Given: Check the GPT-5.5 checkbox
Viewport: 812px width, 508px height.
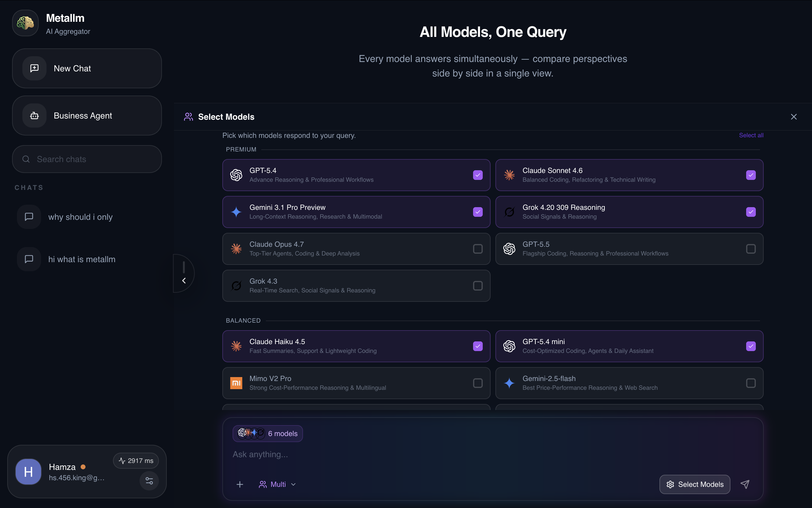Looking at the screenshot, I should click(x=751, y=249).
